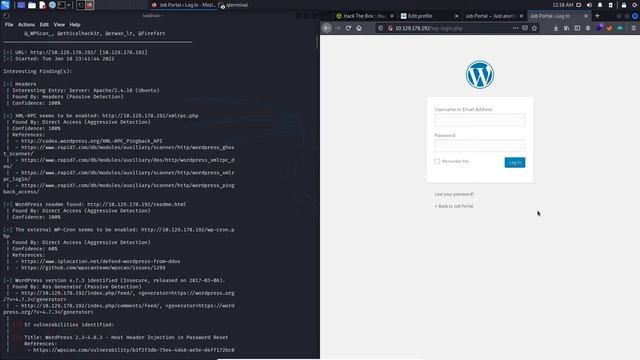Click the codex.wordpress.org reference URL
This screenshot has height=360, width=640.
pyautogui.click(x=91, y=141)
